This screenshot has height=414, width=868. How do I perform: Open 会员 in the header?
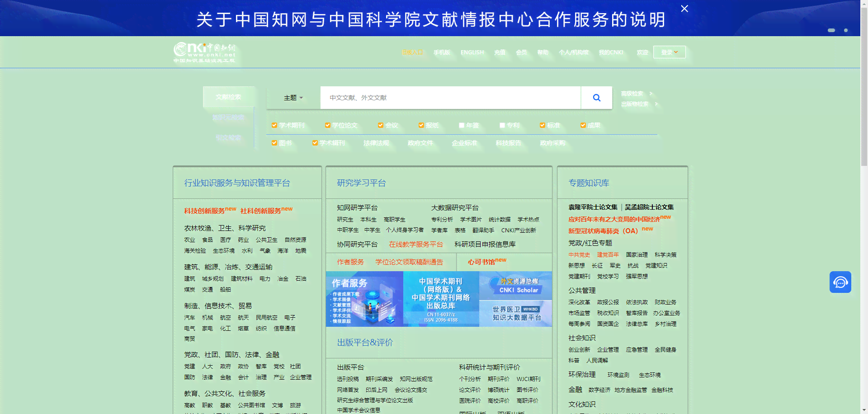click(521, 52)
